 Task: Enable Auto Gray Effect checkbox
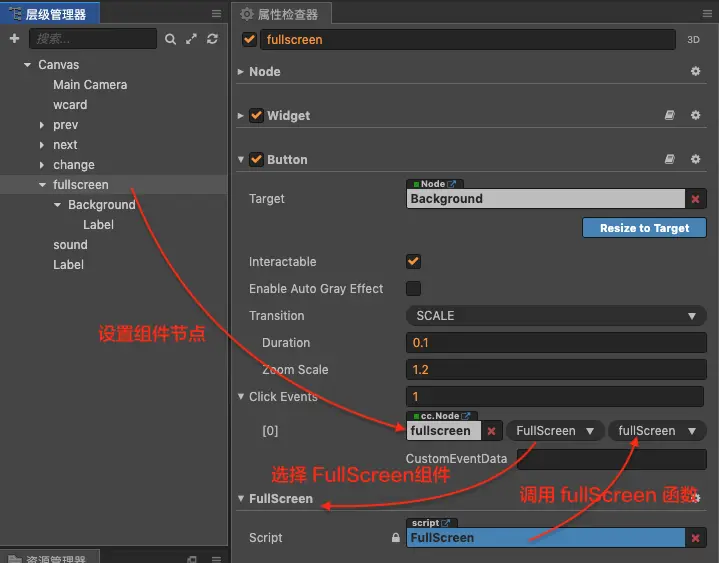pyautogui.click(x=413, y=289)
